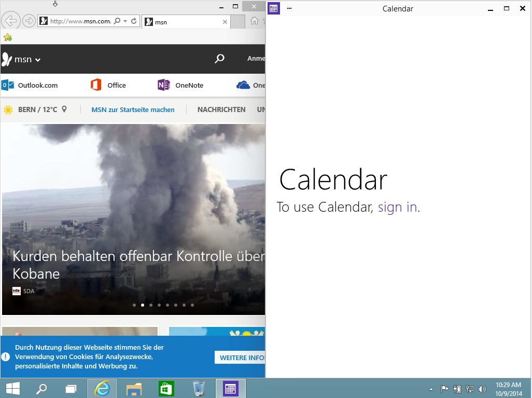Click MSN zur Startseite machen
The height and width of the screenshot is (398, 532).
click(x=133, y=109)
